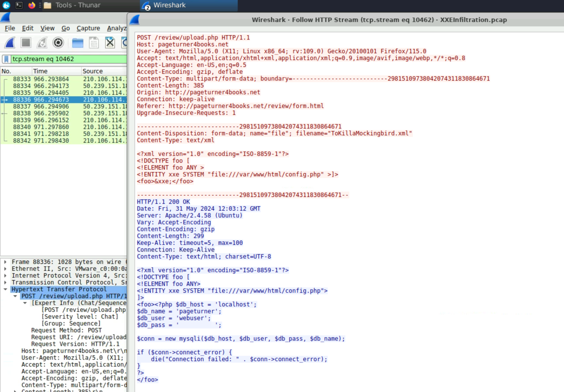
Task: Click the reload capture file icon
Action: (124, 43)
